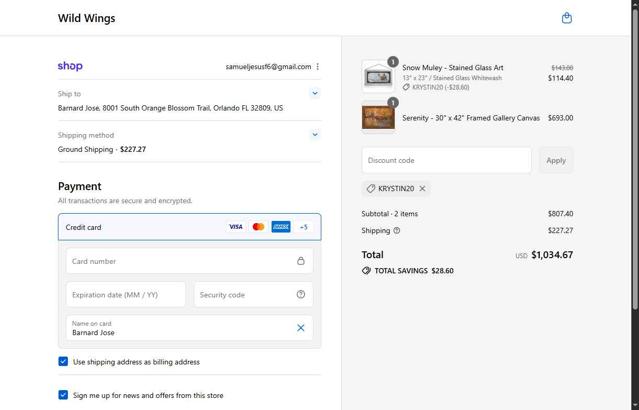
Task: Click the samueljesusf6@gmail.com email text
Action: (x=268, y=66)
